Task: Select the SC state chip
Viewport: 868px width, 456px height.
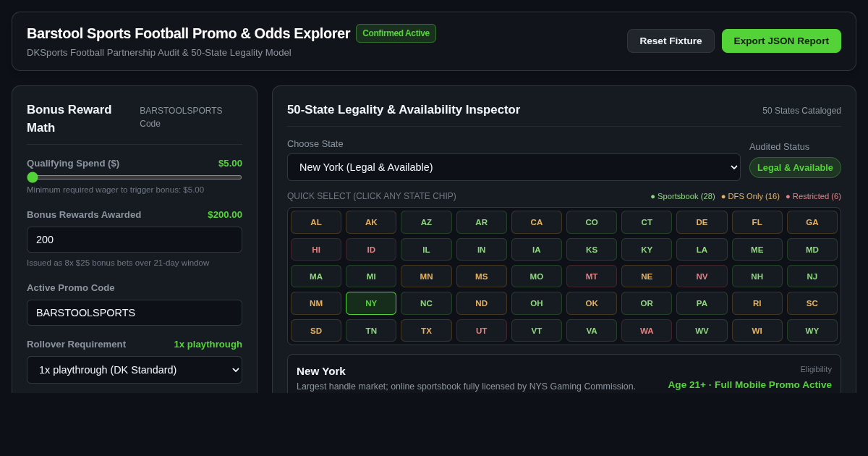Action: 812,303
